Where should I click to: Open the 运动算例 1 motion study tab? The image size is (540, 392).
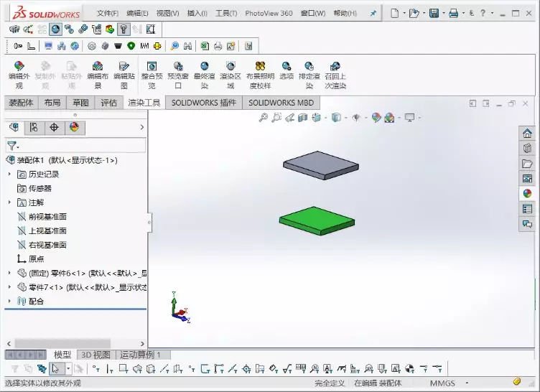(141, 355)
